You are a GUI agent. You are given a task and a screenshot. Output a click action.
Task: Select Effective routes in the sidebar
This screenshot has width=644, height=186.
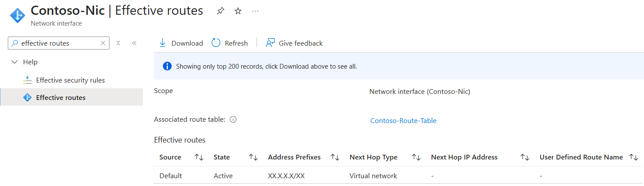pyautogui.click(x=71, y=97)
